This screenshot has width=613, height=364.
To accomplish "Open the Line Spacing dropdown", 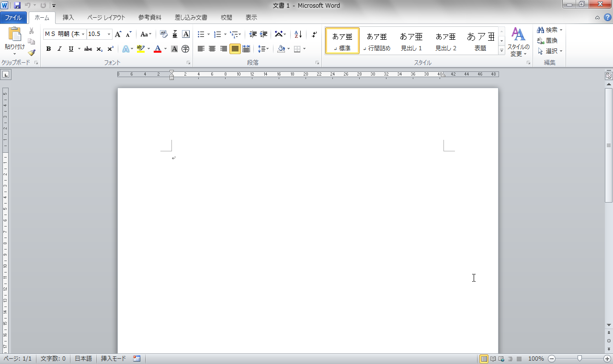I will pos(263,49).
